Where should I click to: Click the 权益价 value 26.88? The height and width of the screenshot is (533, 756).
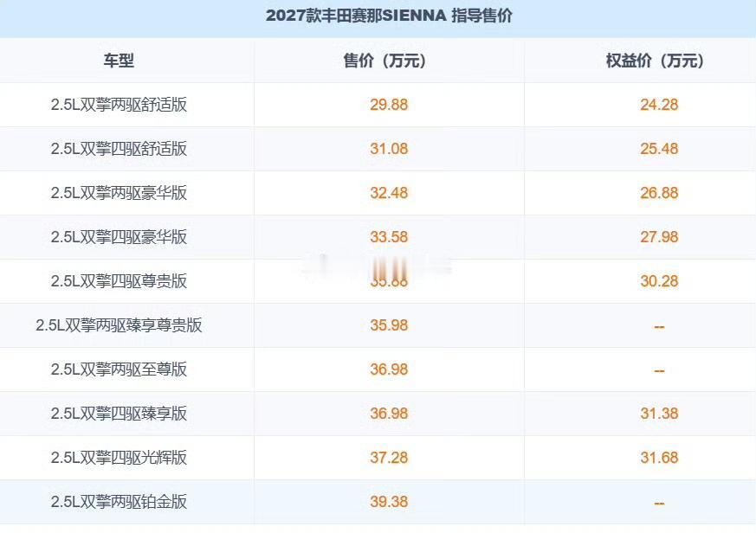coord(659,193)
